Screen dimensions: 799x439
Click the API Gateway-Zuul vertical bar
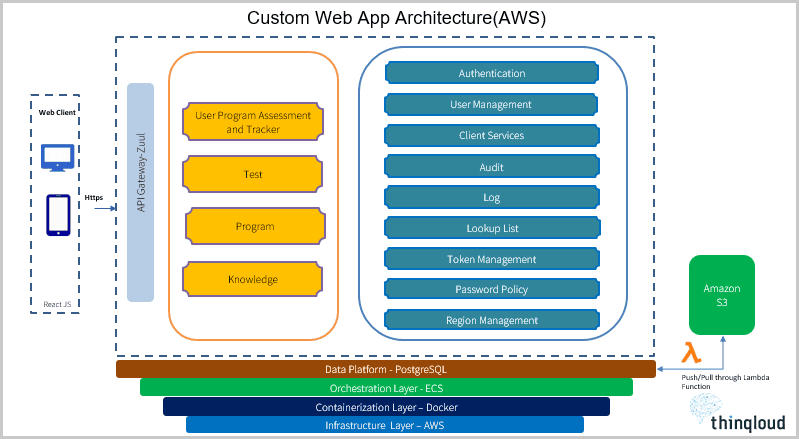(141, 193)
